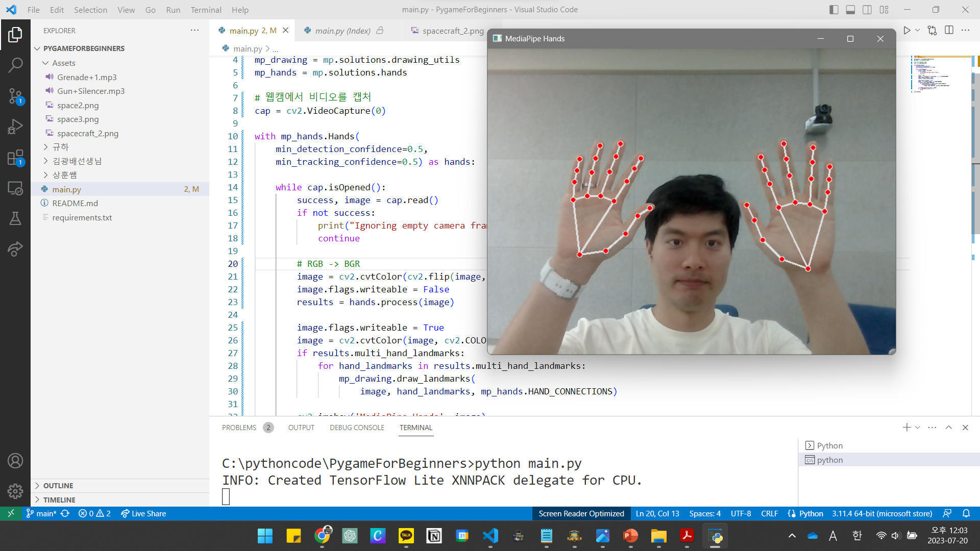The image size is (980, 551).
Task: Open README.md in the explorer
Action: 75,203
